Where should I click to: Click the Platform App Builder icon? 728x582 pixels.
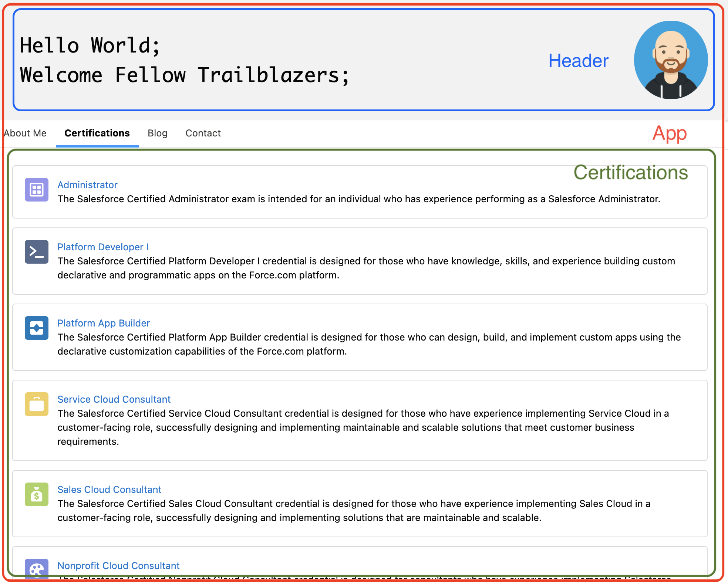pos(37,328)
